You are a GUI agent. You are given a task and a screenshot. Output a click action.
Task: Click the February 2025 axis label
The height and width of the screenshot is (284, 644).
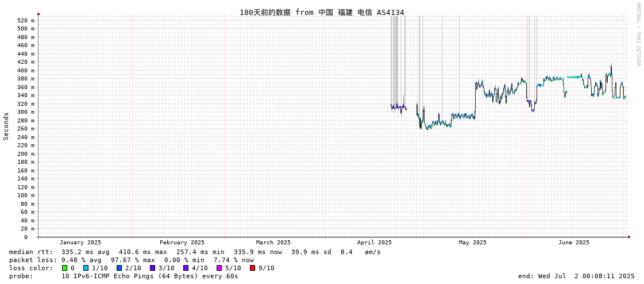point(182,243)
